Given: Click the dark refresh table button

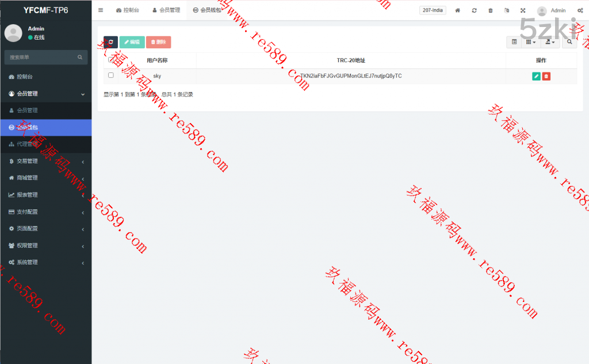Looking at the screenshot, I should (110, 42).
